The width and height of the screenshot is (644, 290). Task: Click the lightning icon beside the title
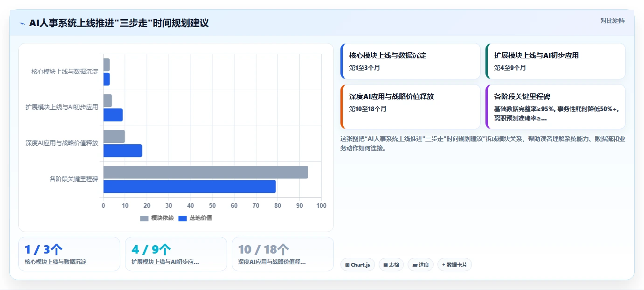22,23
